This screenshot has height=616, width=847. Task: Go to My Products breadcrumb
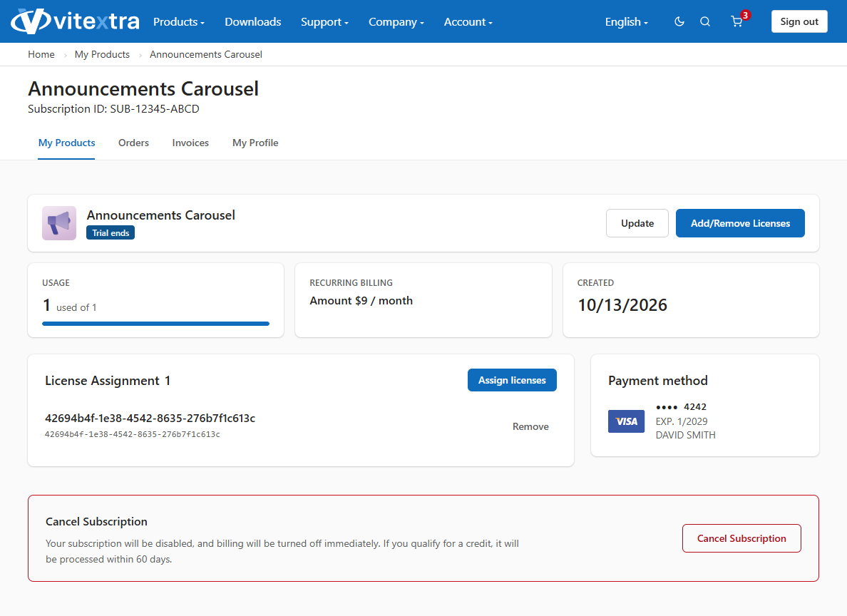click(102, 55)
